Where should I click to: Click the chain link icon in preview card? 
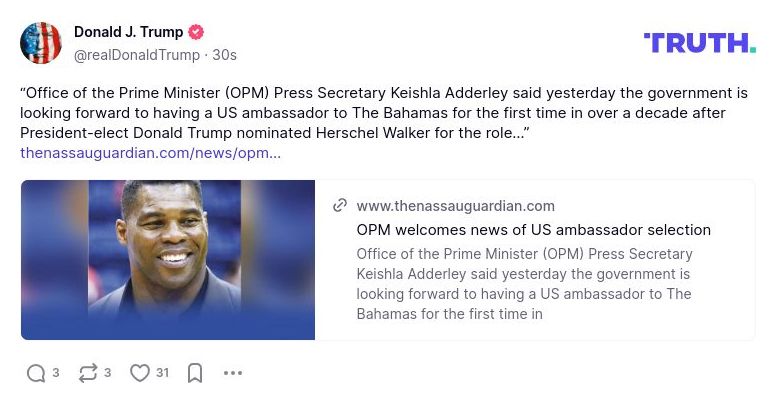coord(340,206)
